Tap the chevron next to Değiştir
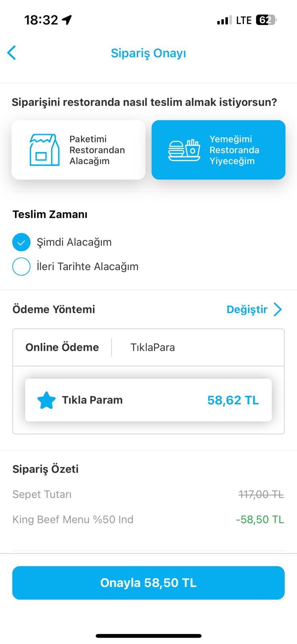The image size is (297, 644). 278,309
